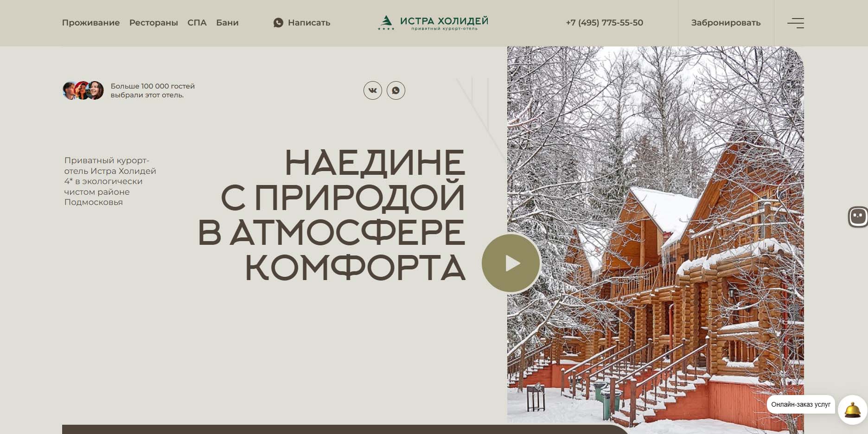Play the hotel promo video
Screen dimensions: 868x434
tap(511, 263)
